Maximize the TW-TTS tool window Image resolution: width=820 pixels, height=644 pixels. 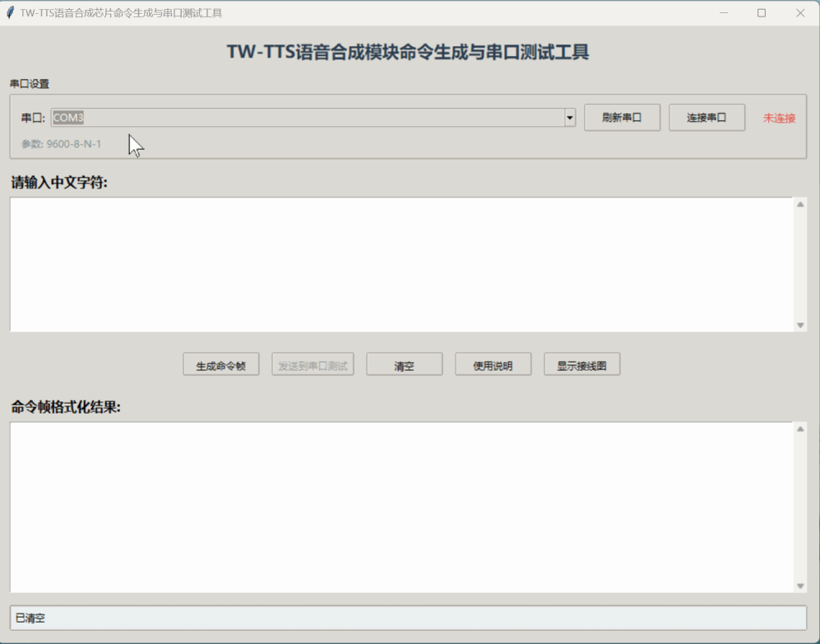pyautogui.click(x=762, y=13)
